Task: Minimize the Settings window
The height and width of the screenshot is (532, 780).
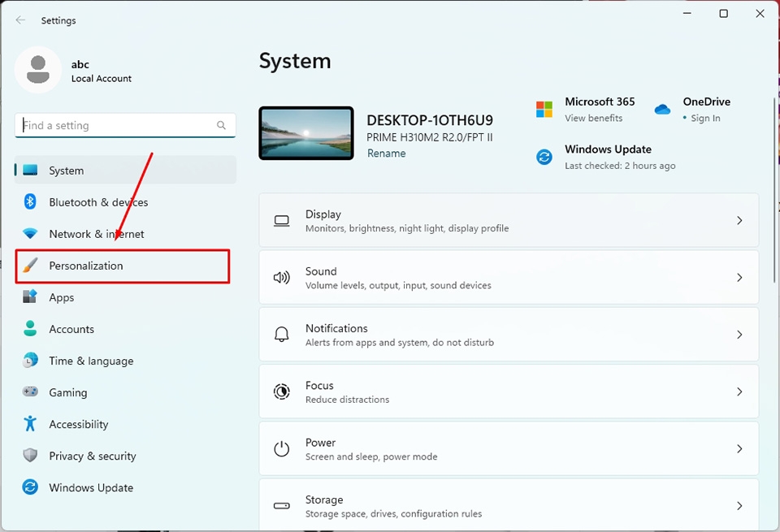Action: coord(687,14)
